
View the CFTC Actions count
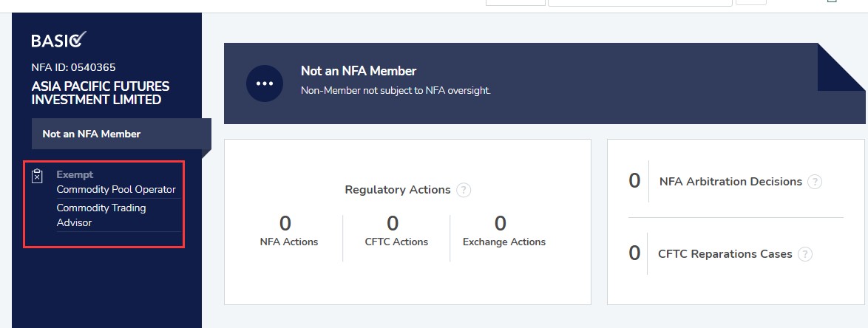tap(393, 223)
